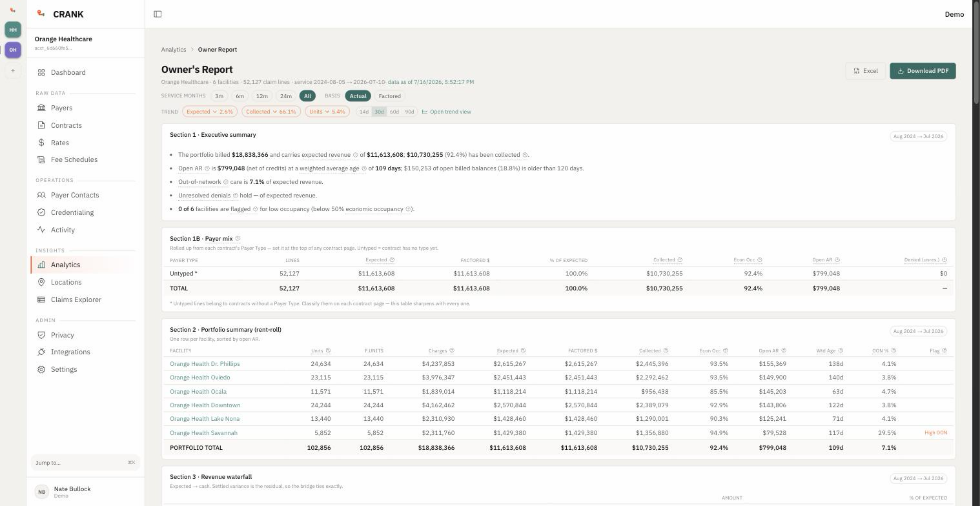The image size is (980, 506).
Task: Click the High OON flag on Savannah row
Action: (x=936, y=433)
